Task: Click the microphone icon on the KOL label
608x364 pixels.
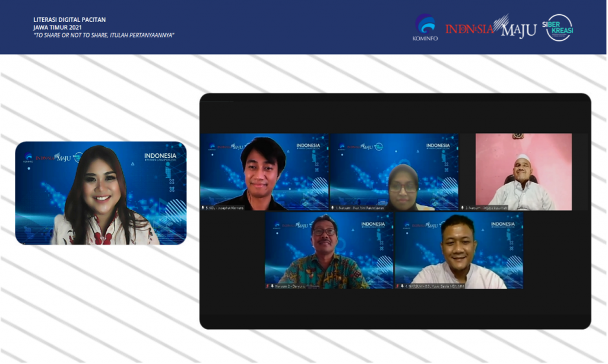Action: (x=204, y=208)
